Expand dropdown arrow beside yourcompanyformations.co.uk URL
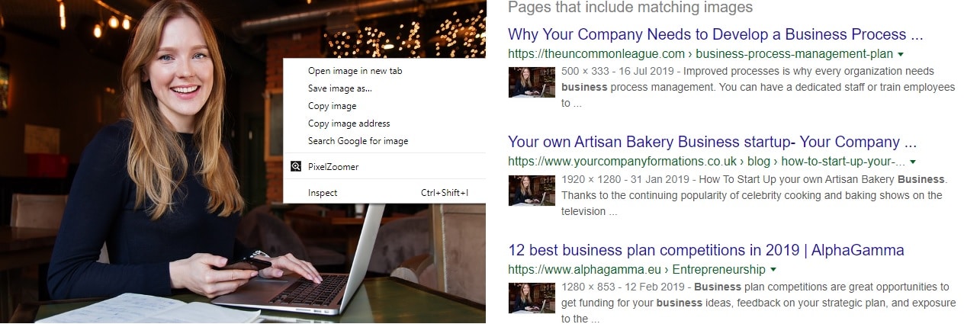 [913, 162]
